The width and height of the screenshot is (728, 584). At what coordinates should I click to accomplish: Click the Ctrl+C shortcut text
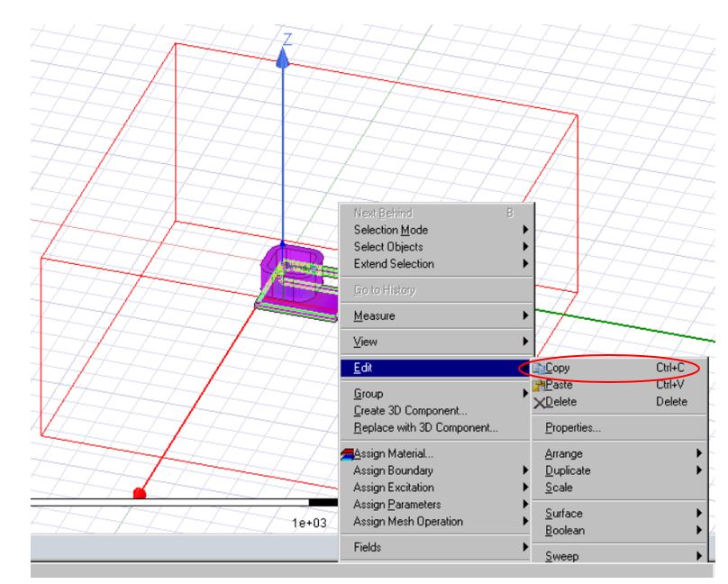tap(670, 368)
